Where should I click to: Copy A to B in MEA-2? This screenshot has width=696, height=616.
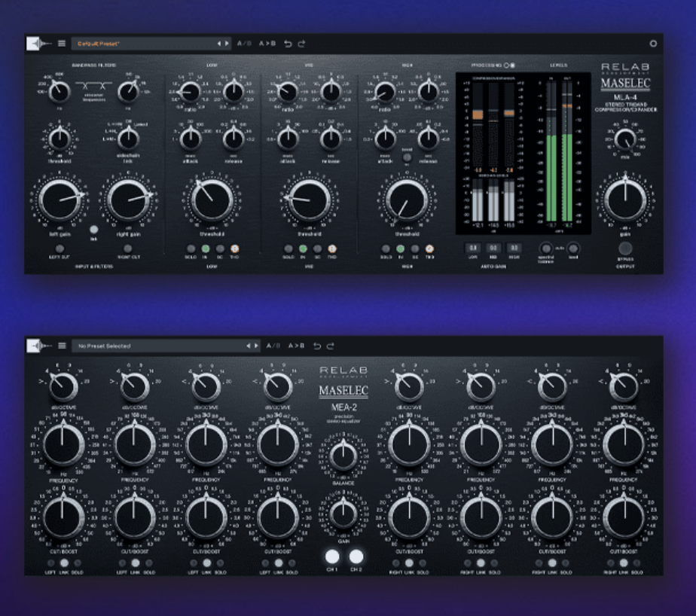pyautogui.click(x=297, y=346)
